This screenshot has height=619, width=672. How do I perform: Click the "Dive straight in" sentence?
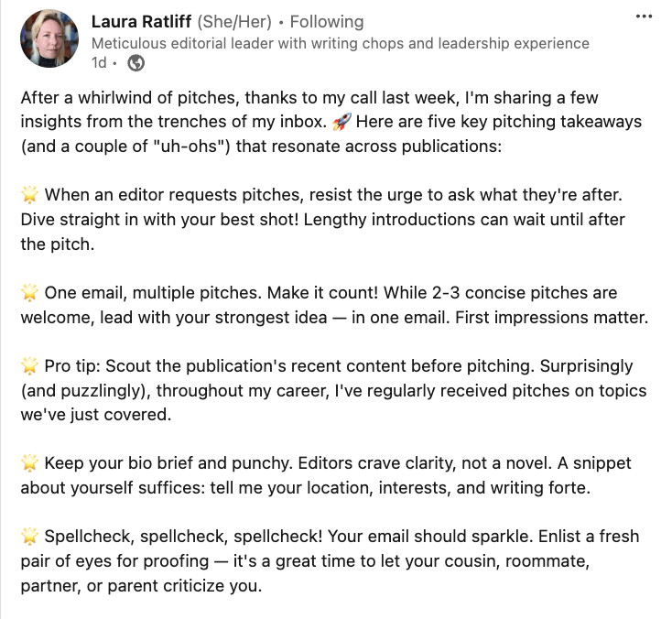pos(159,220)
